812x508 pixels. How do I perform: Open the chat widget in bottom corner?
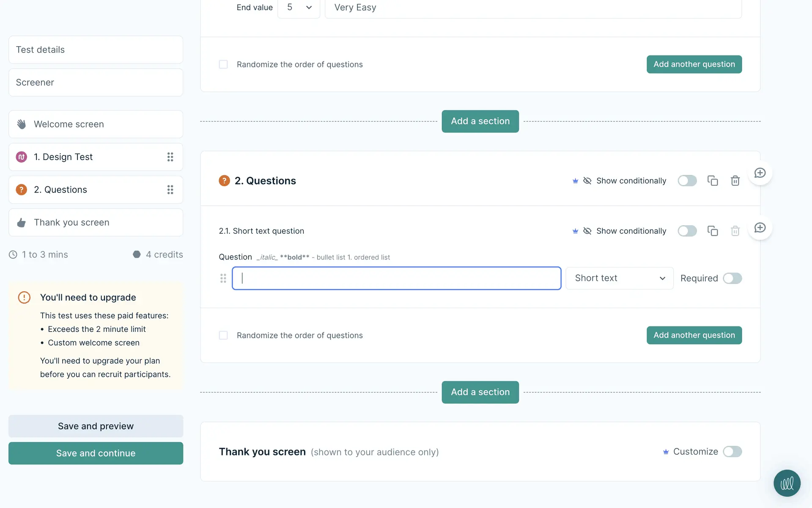point(787,483)
